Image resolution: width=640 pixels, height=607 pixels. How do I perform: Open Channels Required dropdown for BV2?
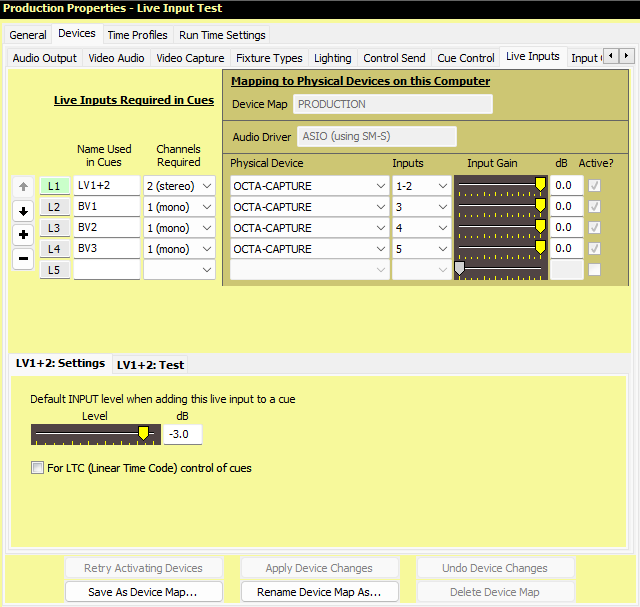(x=179, y=228)
